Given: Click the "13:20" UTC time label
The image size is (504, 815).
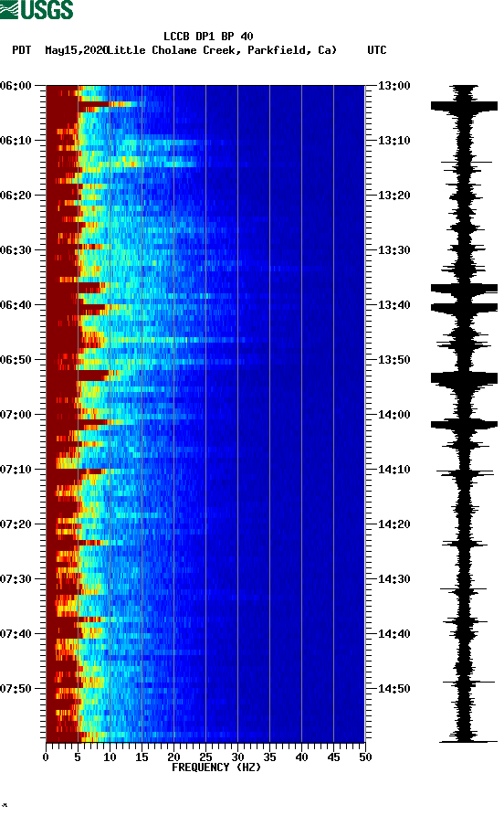Looking at the screenshot, I should (394, 196).
